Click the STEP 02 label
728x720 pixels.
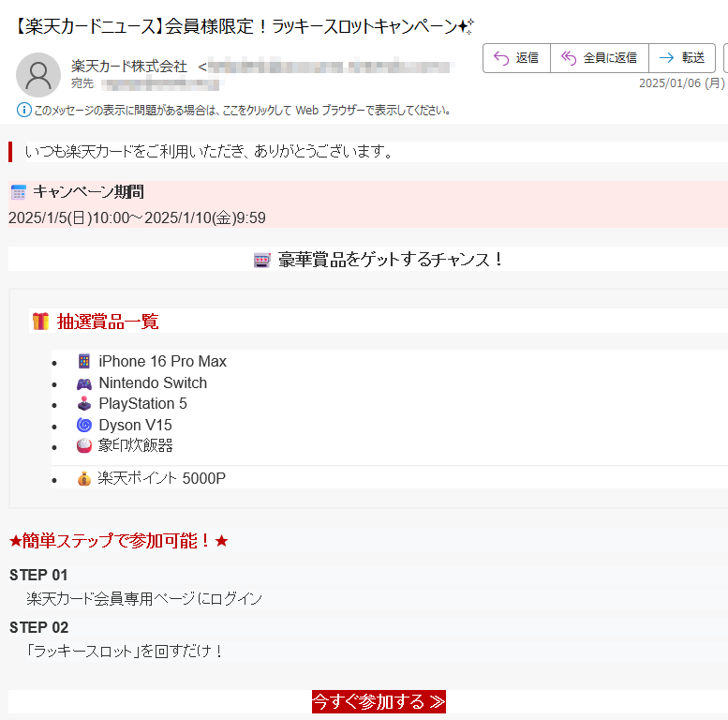[x=39, y=627]
